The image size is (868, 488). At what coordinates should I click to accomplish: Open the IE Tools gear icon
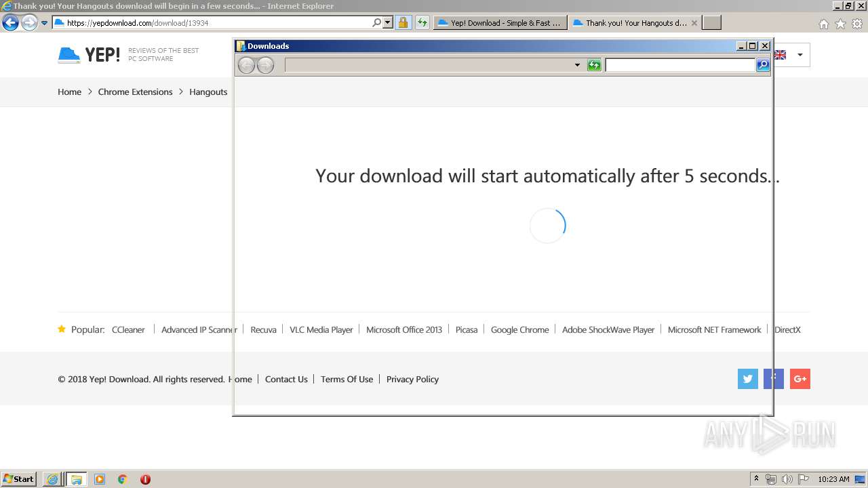click(x=857, y=24)
